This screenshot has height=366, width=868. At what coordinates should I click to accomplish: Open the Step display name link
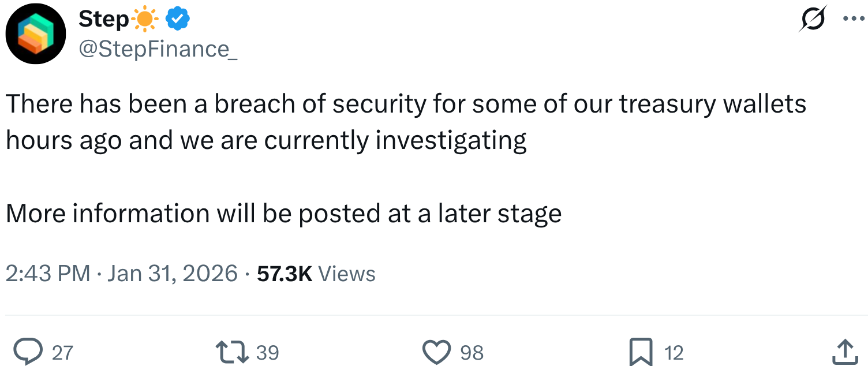[103, 20]
